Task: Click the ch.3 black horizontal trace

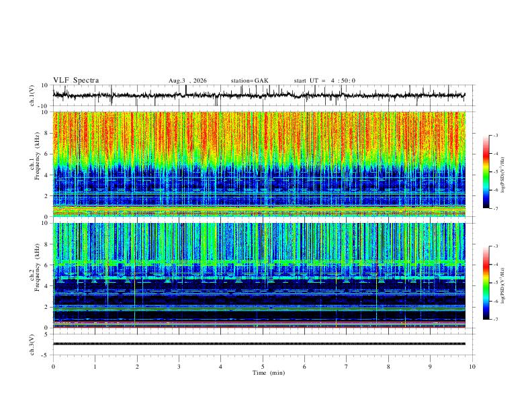Action: coord(259,344)
